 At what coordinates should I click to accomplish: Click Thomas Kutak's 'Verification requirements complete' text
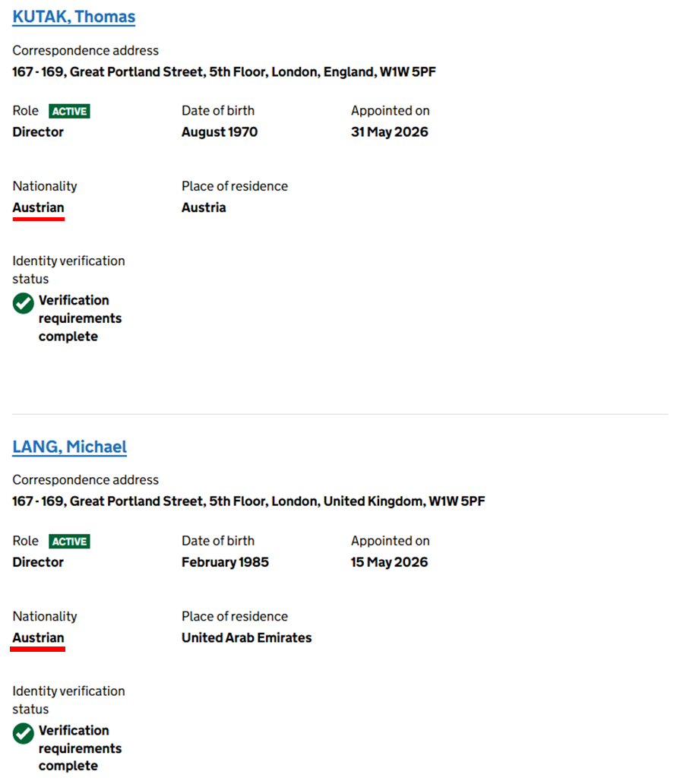tap(80, 318)
